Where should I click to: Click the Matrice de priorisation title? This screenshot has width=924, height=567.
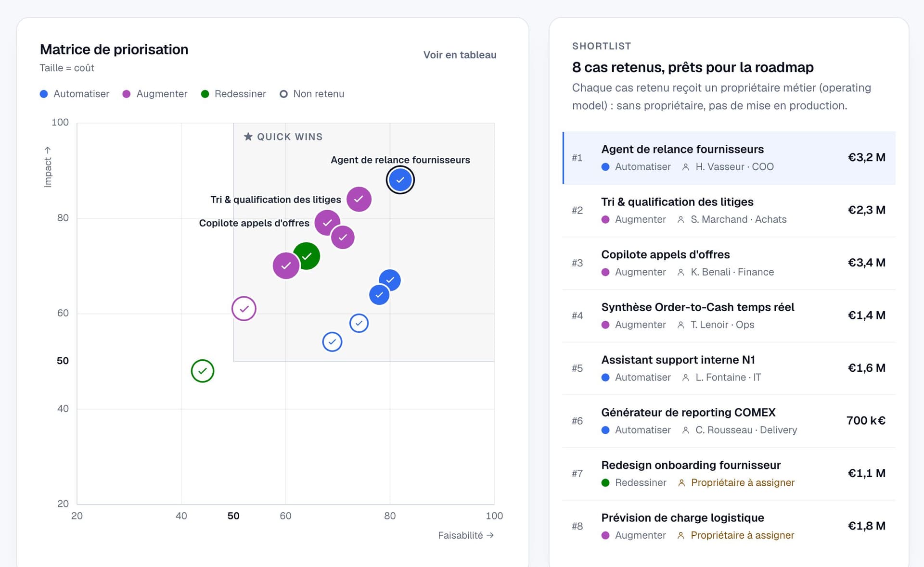[x=114, y=50]
